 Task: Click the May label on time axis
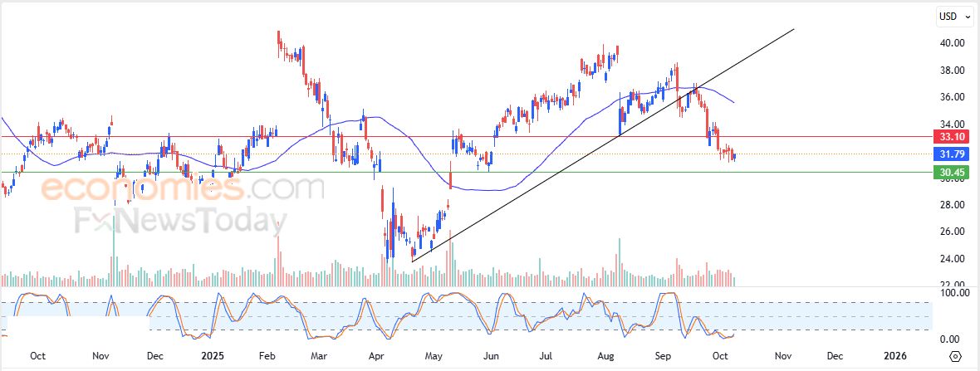coord(434,356)
